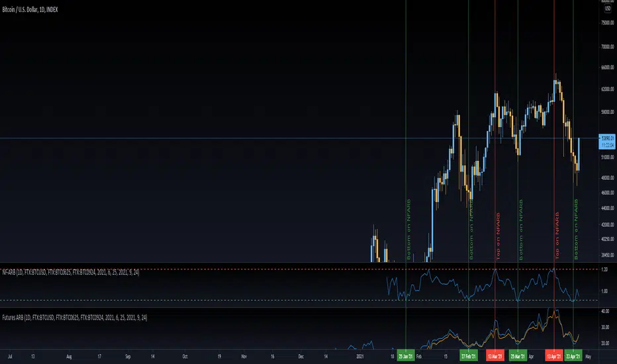617x364 pixels.
Task: Click the Oct label on the time axis
Action: (x=185, y=357)
